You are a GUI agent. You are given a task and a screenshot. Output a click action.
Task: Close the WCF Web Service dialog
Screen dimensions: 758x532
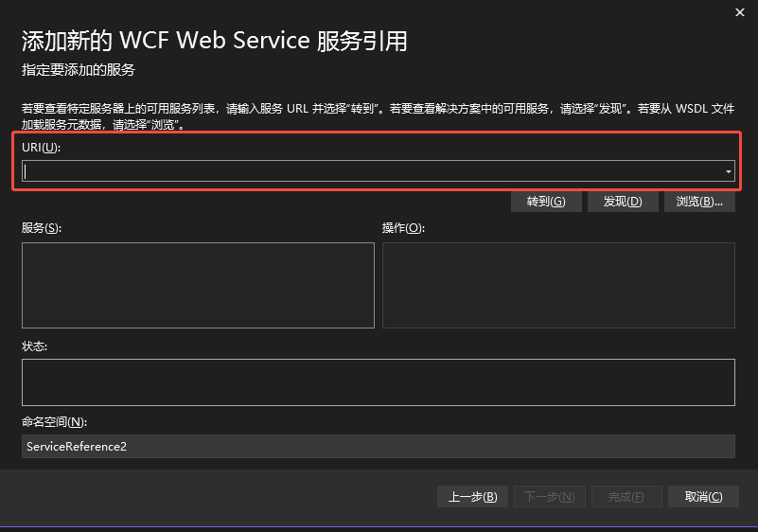740,12
